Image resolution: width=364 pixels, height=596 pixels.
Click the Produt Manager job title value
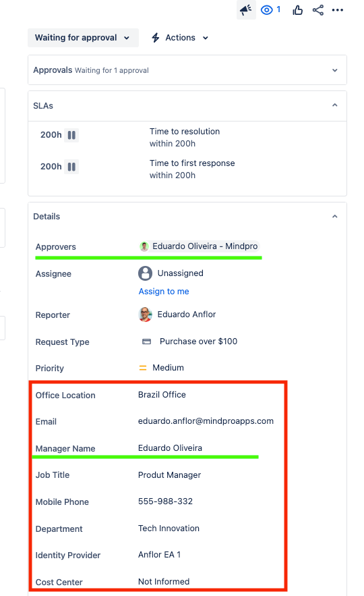tap(169, 475)
